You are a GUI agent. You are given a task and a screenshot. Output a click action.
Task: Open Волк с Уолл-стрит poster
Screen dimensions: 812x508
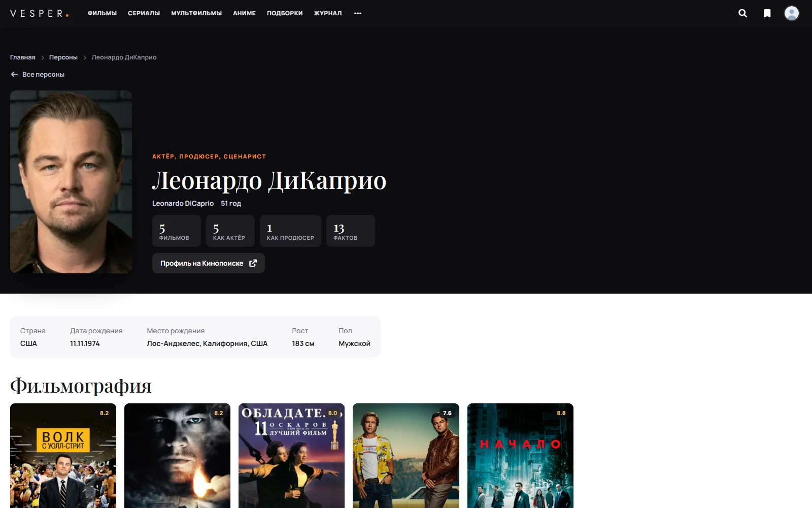[63, 456]
